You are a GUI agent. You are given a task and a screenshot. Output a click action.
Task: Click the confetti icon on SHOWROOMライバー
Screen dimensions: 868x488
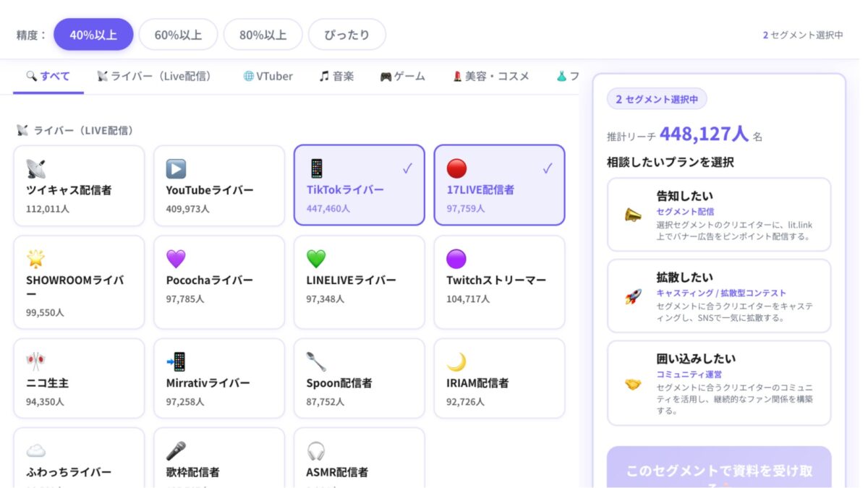[37, 259]
